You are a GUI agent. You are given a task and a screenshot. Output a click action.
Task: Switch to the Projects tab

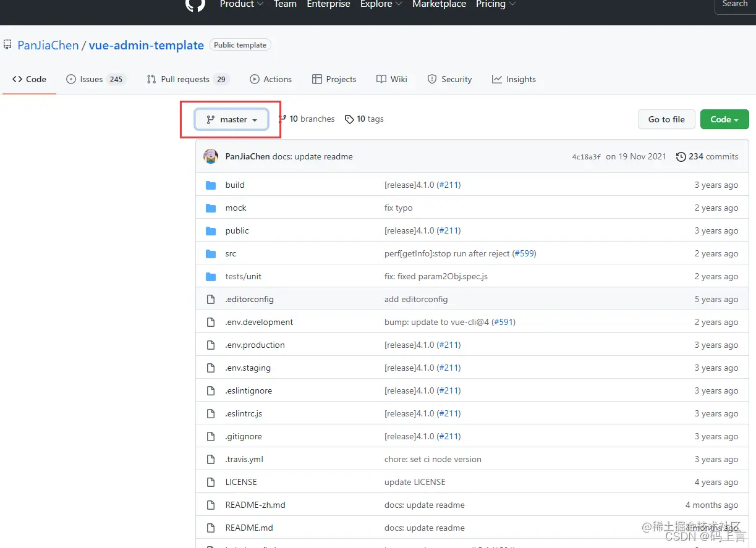click(x=334, y=79)
